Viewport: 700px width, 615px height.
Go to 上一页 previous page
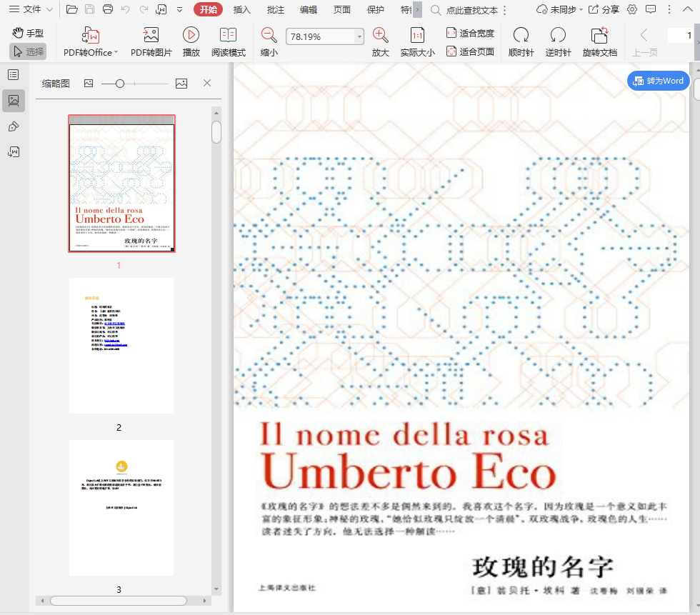[x=644, y=42]
